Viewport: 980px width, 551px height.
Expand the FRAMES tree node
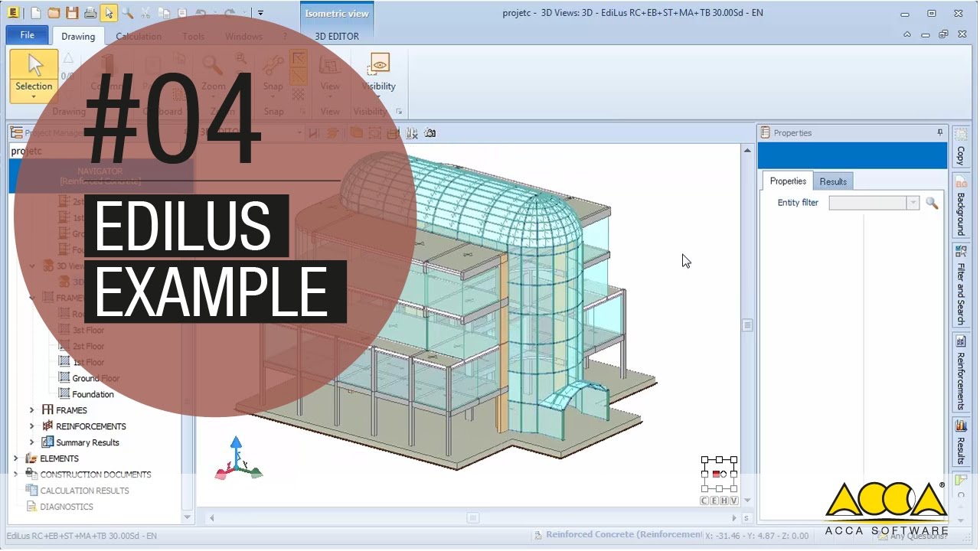click(31, 410)
